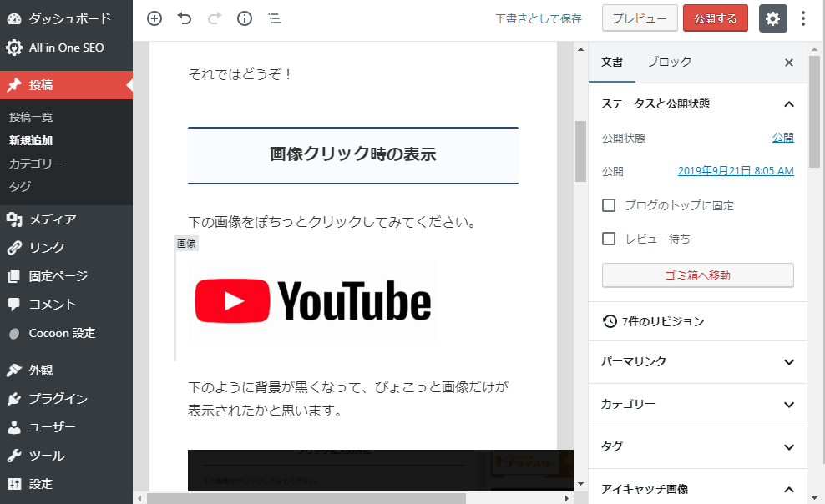The image size is (825, 504).
Task: Select the dark screenshot image block
Action: (381, 471)
